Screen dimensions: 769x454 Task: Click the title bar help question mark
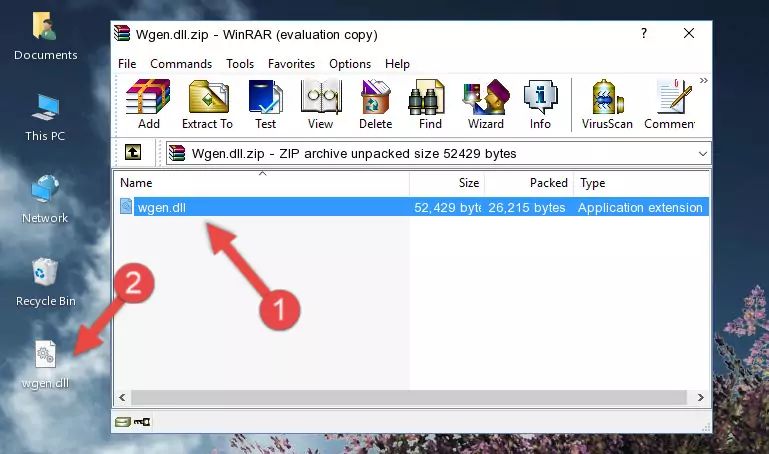coord(644,33)
